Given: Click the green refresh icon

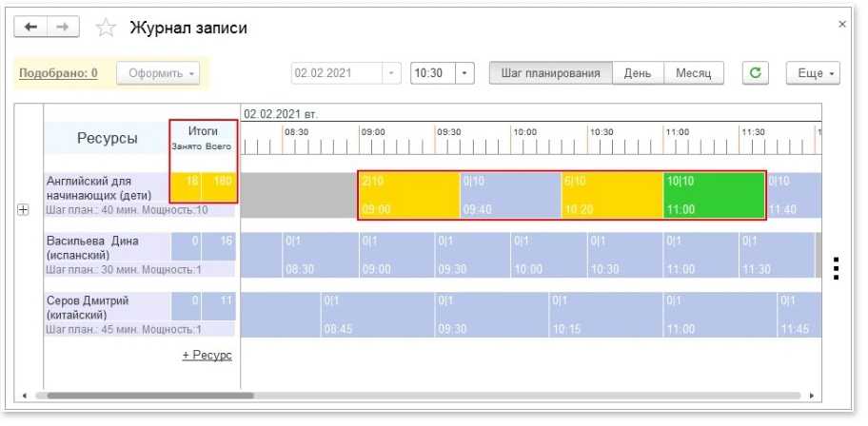Looking at the screenshot, I should point(756,73).
